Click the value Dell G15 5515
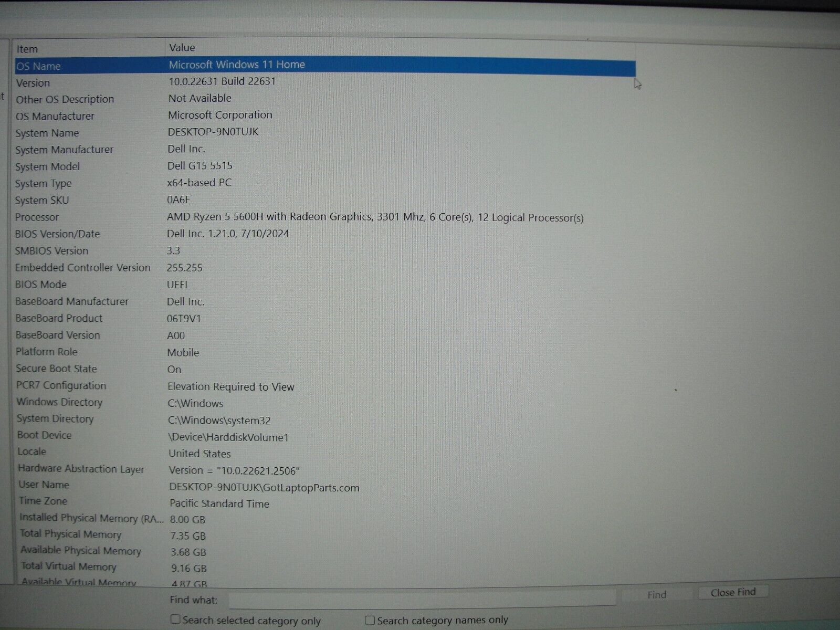This screenshot has width=840, height=630. 200,166
